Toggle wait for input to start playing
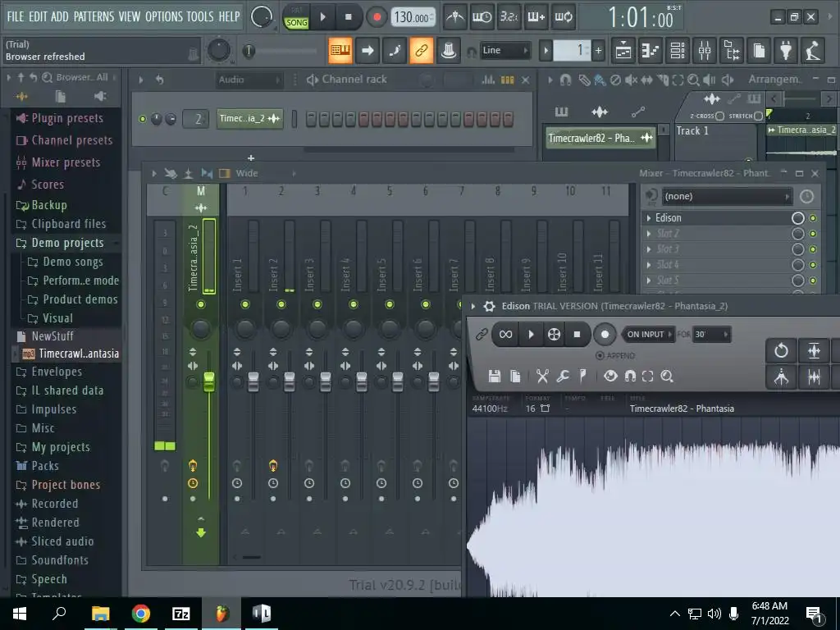840x630 pixels. click(x=482, y=17)
